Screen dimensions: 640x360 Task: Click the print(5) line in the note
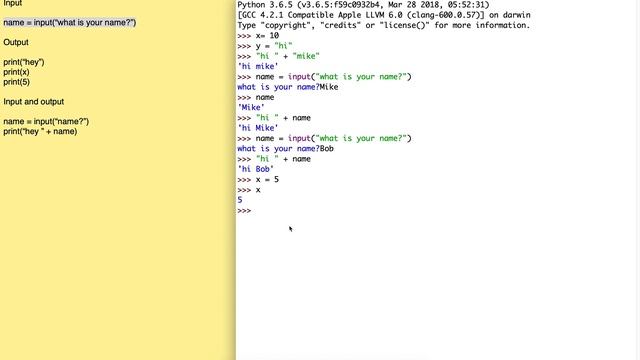[16, 82]
